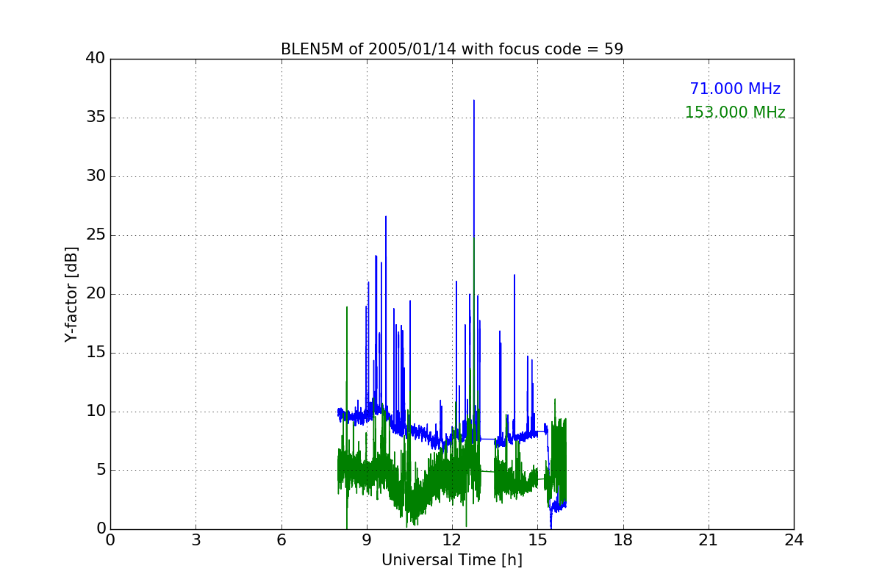Click x-axis tick label '9'
The width and height of the screenshot is (882, 588).
[x=367, y=540]
